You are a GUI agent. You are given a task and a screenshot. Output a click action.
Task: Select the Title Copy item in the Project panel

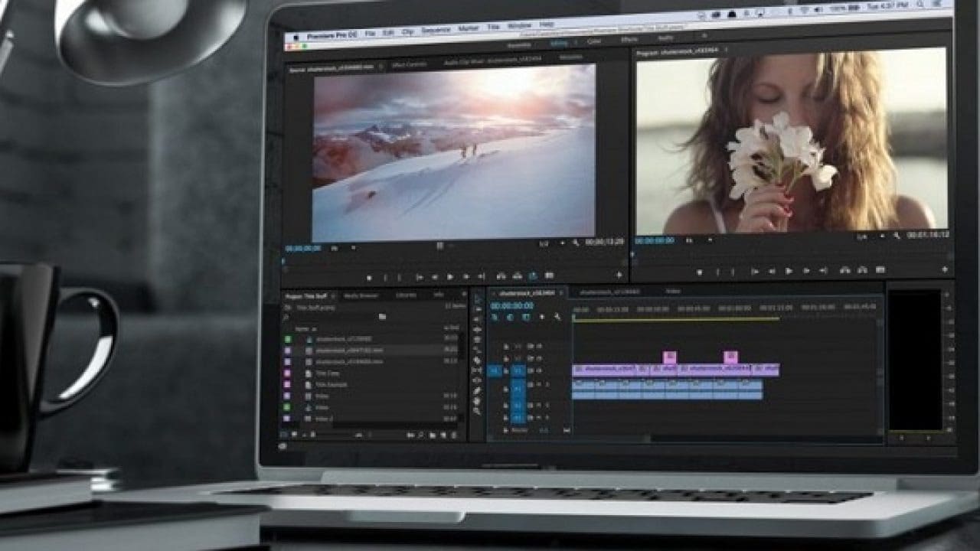click(331, 373)
